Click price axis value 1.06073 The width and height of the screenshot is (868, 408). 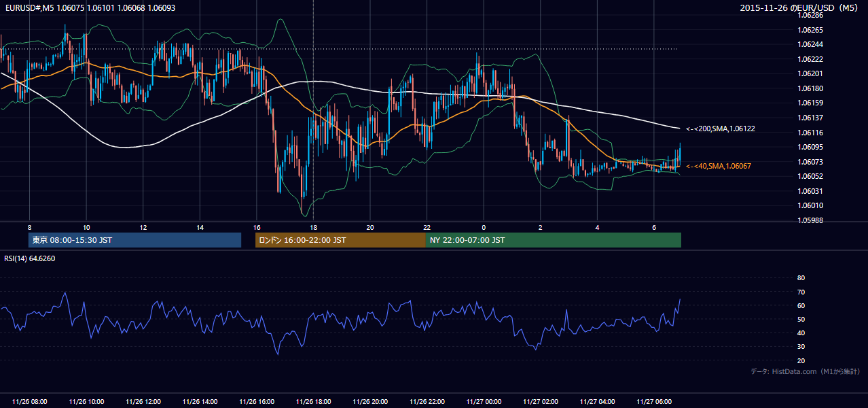(810, 162)
